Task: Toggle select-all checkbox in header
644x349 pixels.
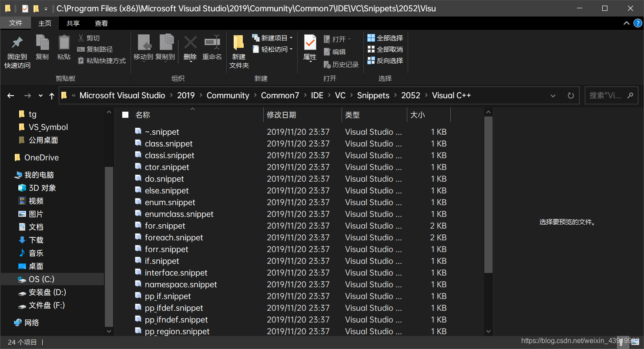Action: click(125, 115)
